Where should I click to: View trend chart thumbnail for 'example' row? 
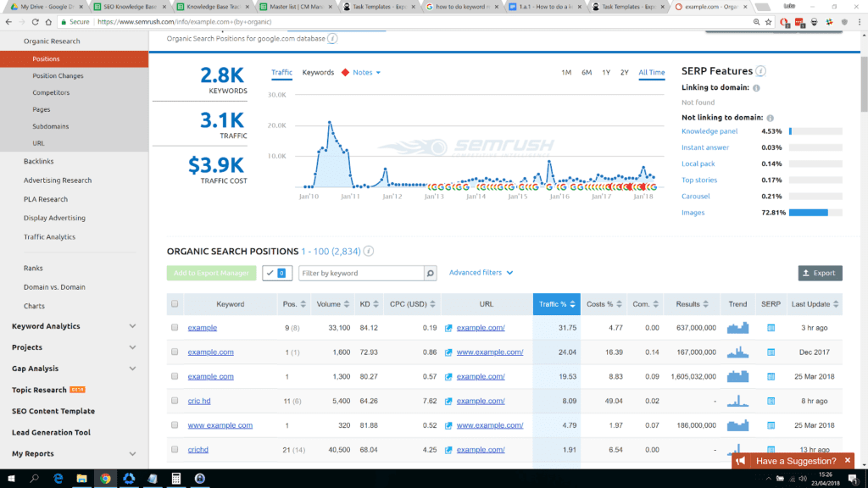737,328
